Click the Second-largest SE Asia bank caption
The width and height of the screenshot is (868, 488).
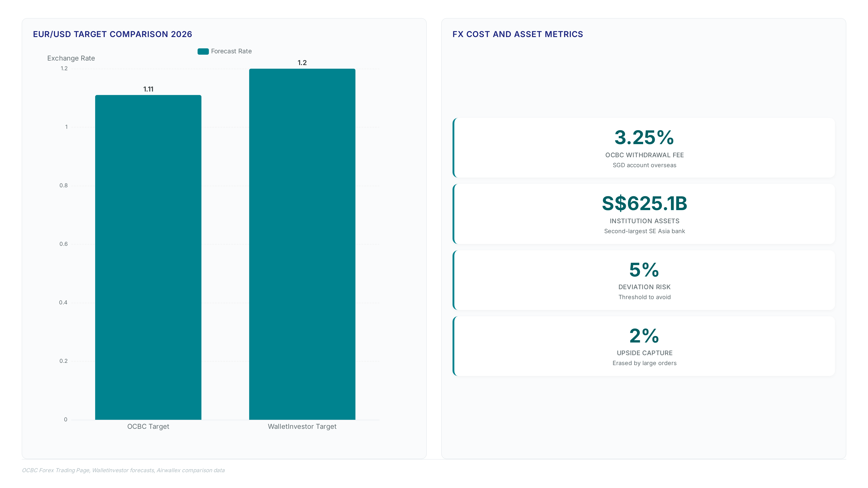(x=644, y=231)
